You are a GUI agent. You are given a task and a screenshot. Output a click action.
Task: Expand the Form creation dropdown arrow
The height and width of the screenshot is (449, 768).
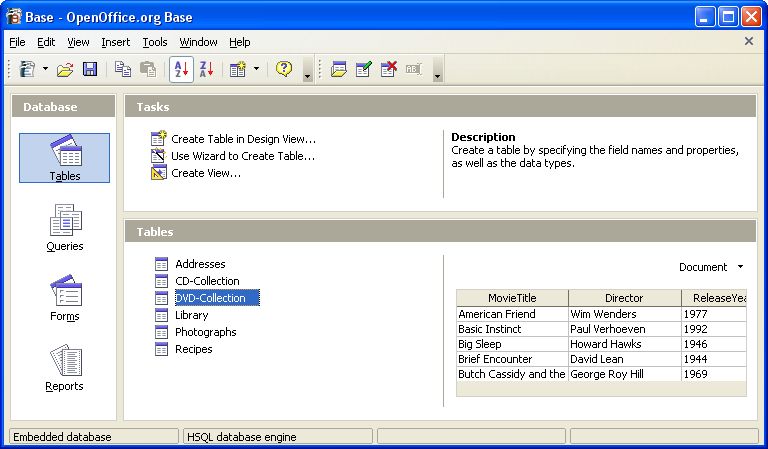tap(256, 69)
